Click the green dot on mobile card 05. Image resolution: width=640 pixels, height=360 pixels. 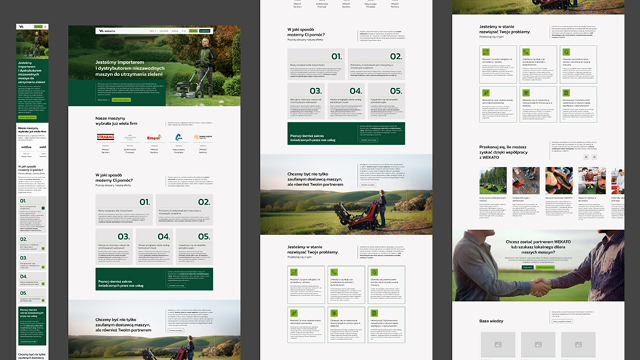(43, 300)
